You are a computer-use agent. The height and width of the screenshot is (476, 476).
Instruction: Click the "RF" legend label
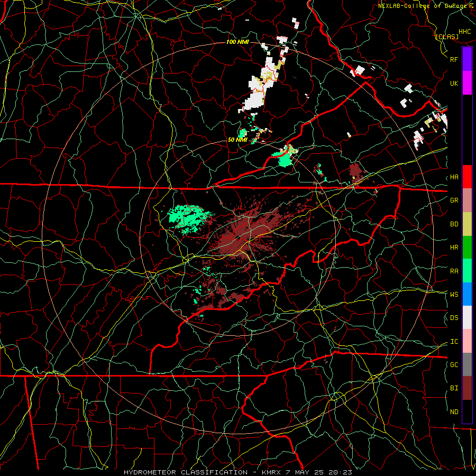454,59
